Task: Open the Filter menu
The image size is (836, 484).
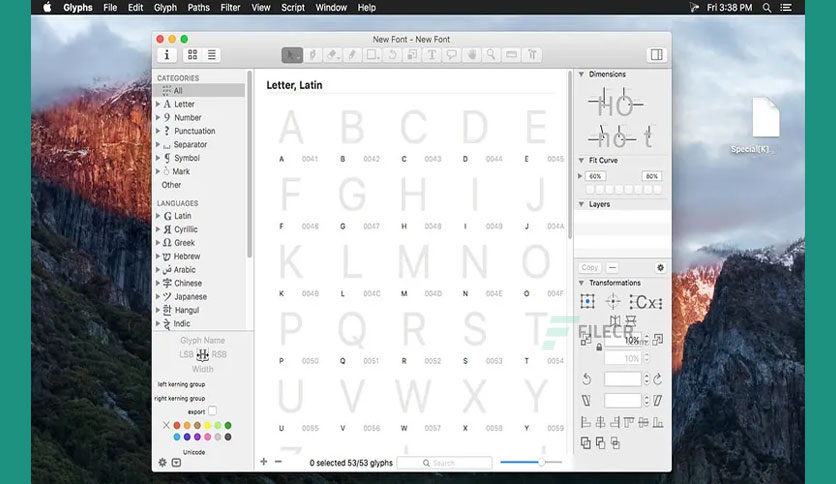Action: (230, 7)
